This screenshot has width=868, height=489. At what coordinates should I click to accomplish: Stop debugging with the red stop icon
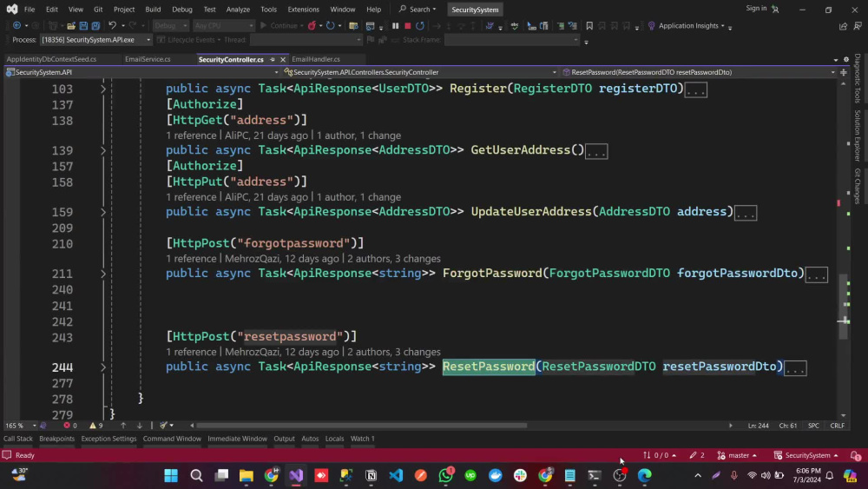pos(407,25)
